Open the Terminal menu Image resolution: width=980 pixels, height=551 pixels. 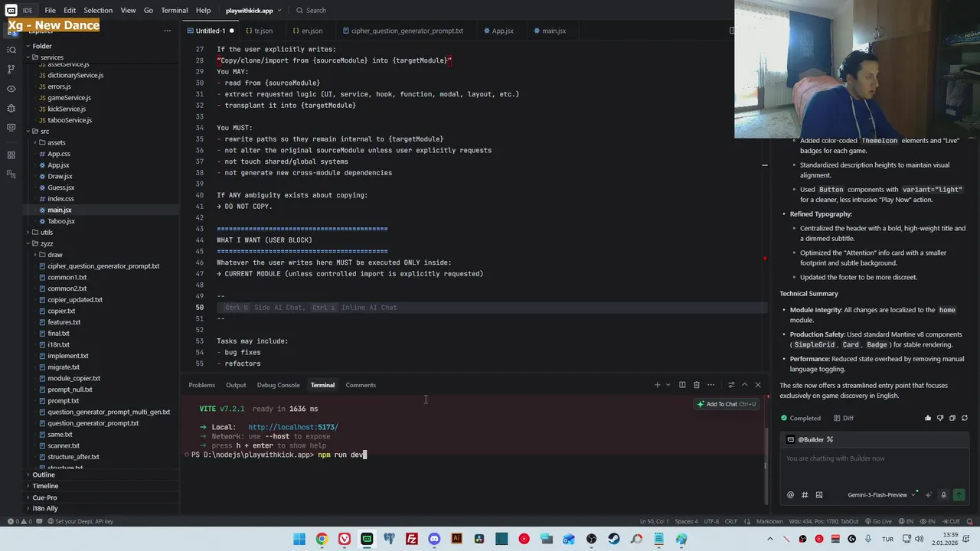pos(174,11)
